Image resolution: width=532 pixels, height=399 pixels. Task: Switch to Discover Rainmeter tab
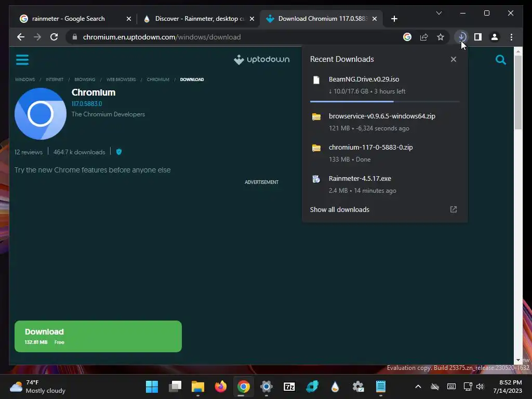coord(199,19)
